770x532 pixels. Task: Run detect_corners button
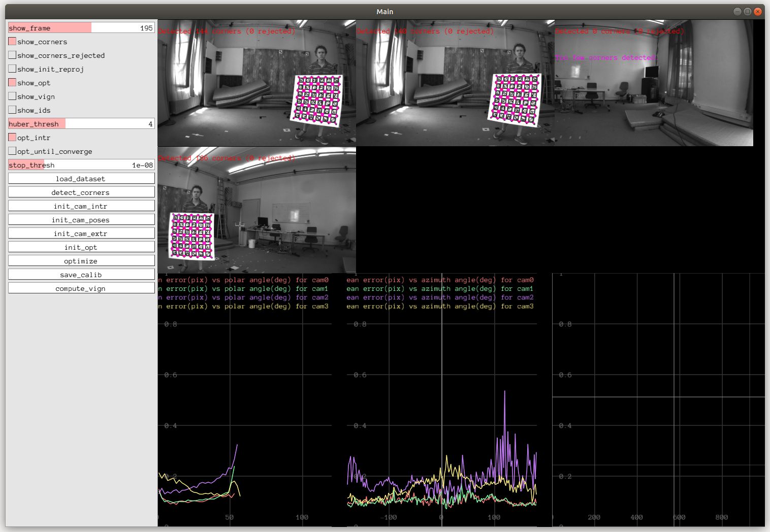[x=81, y=192]
